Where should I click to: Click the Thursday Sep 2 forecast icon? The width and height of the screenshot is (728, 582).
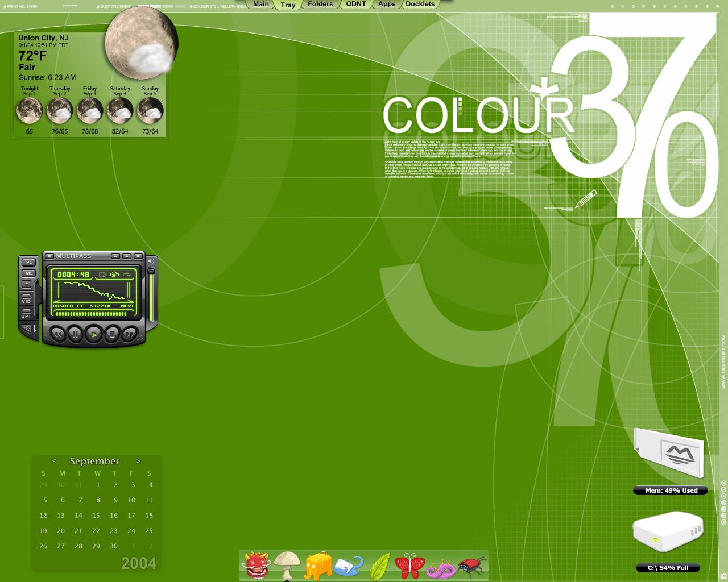click(60, 111)
